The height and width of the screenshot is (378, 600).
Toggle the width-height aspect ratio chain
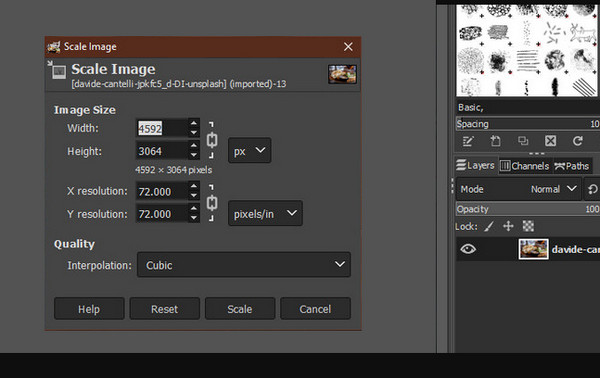pos(212,140)
